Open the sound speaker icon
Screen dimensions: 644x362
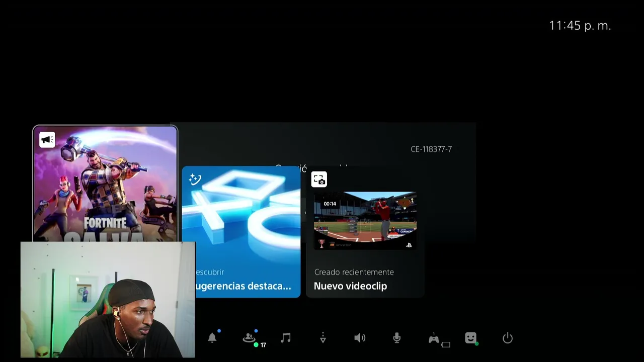click(x=360, y=338)
